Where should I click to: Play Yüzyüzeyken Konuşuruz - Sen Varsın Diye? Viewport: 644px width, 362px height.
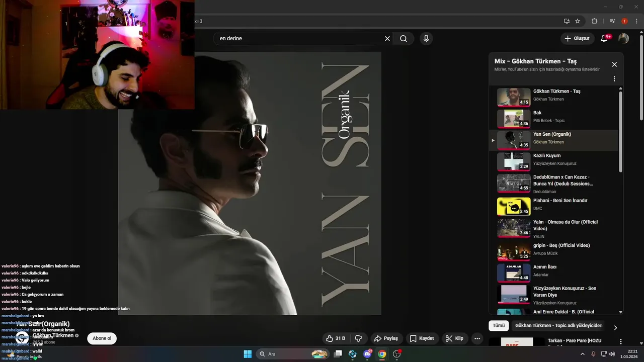click(x=553, y=295)
